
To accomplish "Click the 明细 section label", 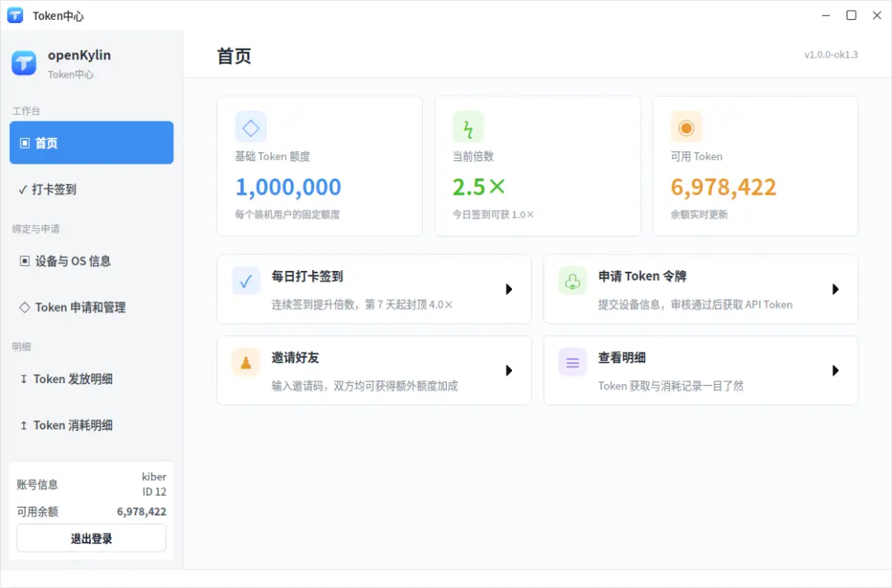I will 21,346.
